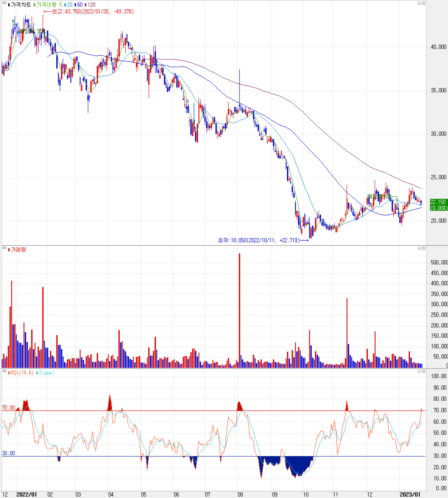Image resolution: width=448 pixels, height=498 pixels.
Task: Click the 300,000 volume axis label
Action: [439, 304]
